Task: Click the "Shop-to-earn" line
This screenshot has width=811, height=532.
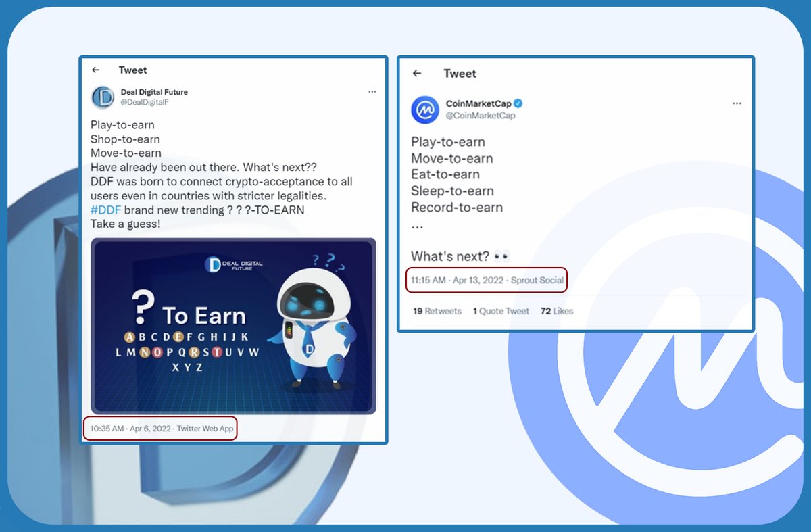Action: (x=125, y=139)
